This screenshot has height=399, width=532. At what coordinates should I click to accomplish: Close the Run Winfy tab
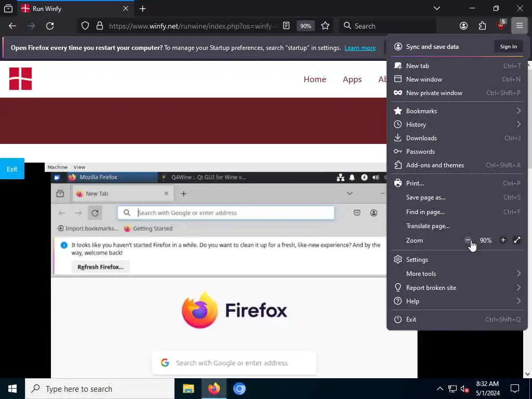click(x=126, y=8)
